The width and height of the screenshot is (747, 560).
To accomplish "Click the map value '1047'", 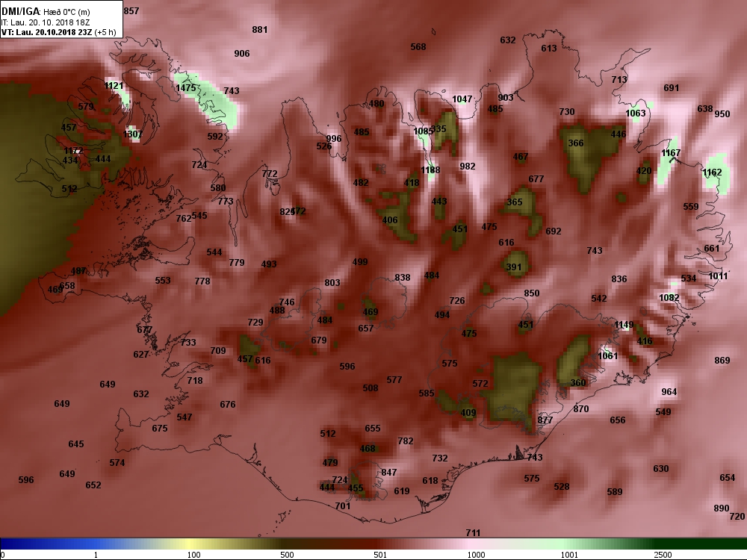I will pyautogui.click(x=462, y=99).
